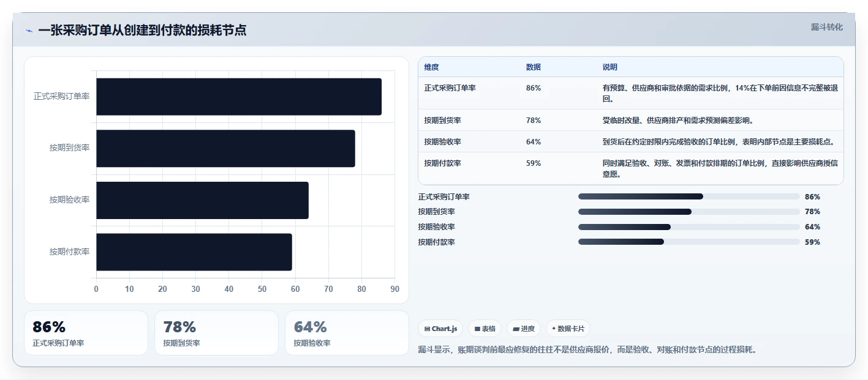The width and height of the screenshot is (868, 380).
Task: Click the 按期付款率 59% progress bar
Action: (x=689, y=242)
